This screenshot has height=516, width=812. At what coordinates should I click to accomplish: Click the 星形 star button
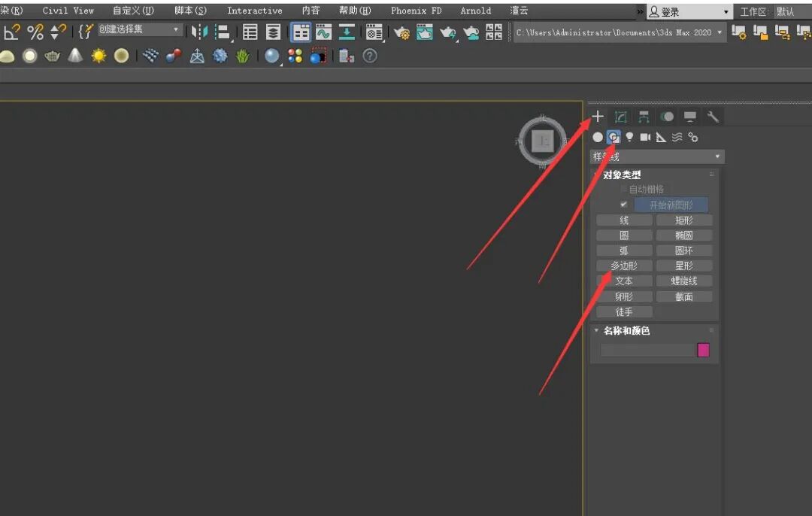[x=684, y=266]
